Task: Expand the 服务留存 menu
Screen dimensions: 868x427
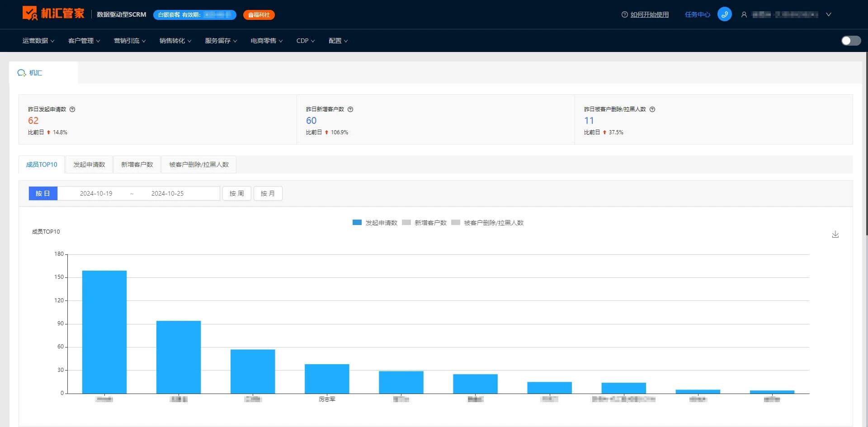Action: tap(221, 41)
